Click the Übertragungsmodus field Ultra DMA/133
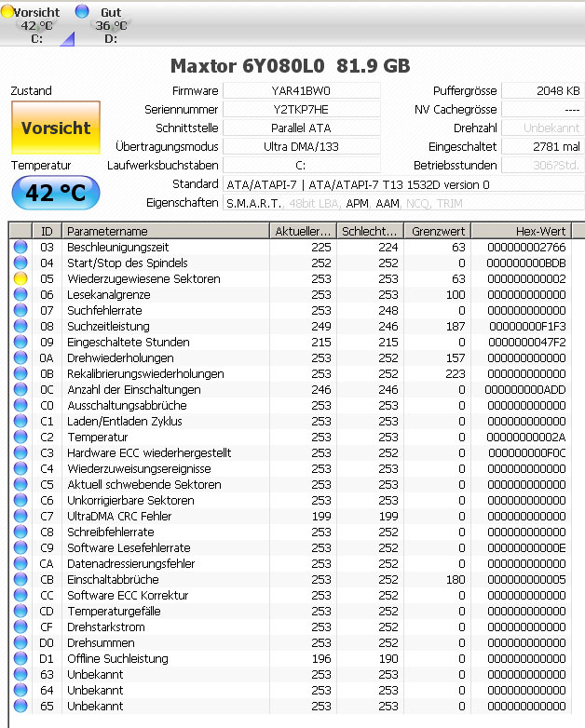The width and height of the screenshot is (585, 728). (302, 146)
